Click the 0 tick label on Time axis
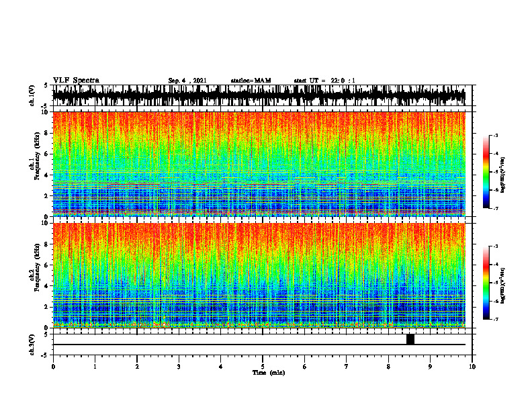The image size is (532, 411). click(53, 367)
